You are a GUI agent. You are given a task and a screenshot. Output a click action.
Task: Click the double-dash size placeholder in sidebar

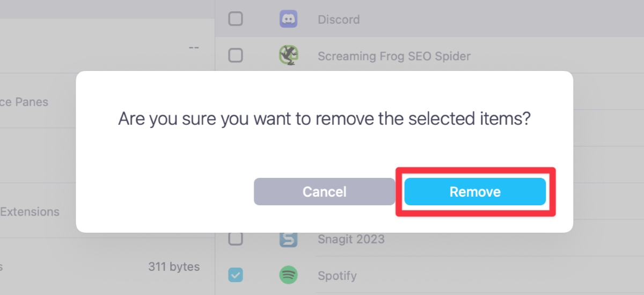pos(194,47)
